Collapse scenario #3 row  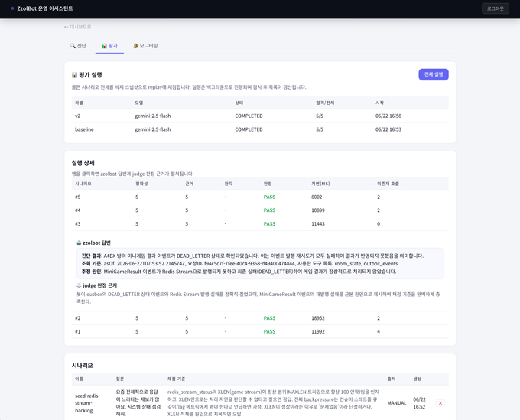pos(260,224)
